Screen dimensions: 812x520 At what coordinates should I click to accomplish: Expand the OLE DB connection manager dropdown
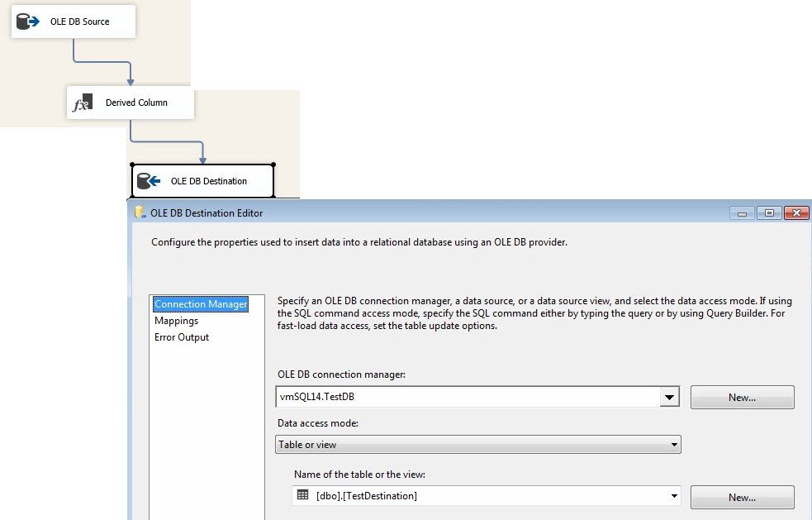[x=669, y=397]
